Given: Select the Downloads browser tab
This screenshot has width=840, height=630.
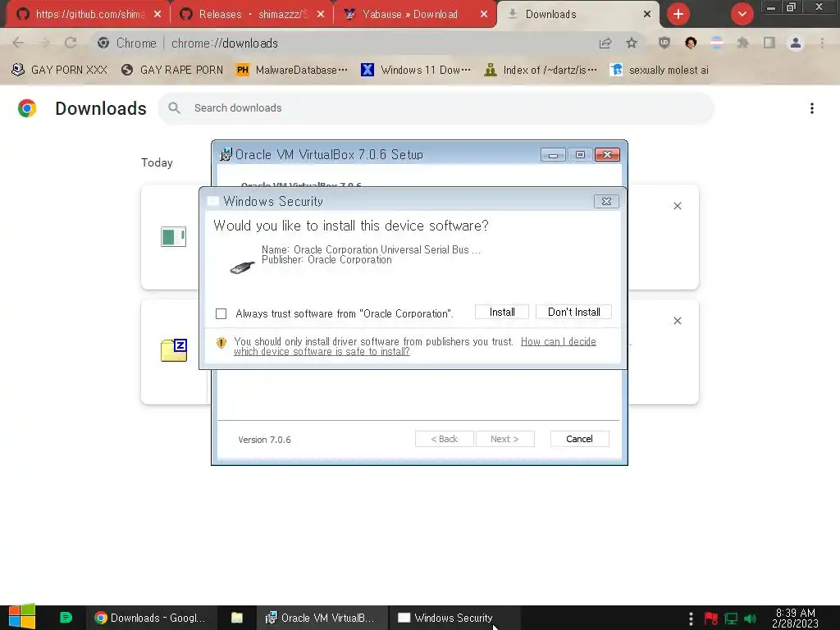Looking at the screenshot, I should tap(550, 14).
